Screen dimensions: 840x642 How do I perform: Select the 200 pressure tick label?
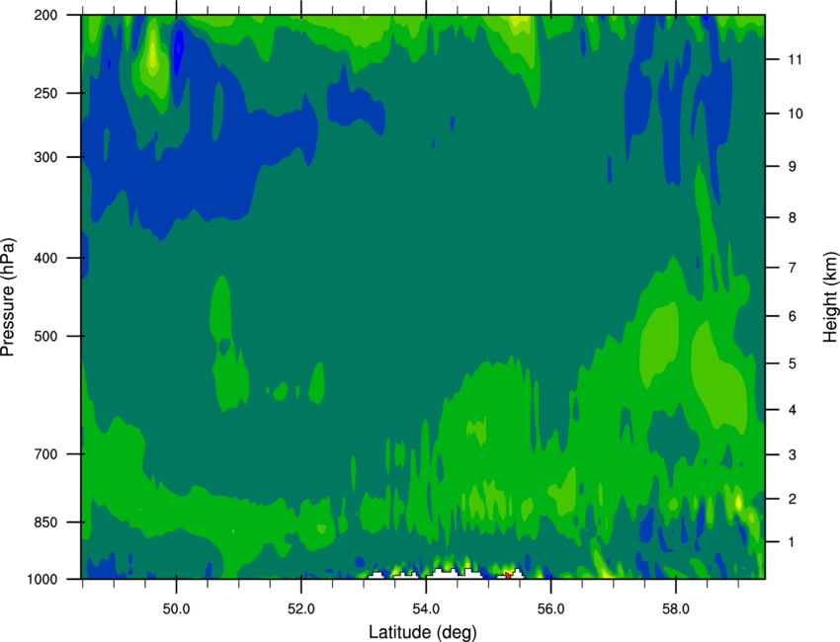(x=45, y=15)
